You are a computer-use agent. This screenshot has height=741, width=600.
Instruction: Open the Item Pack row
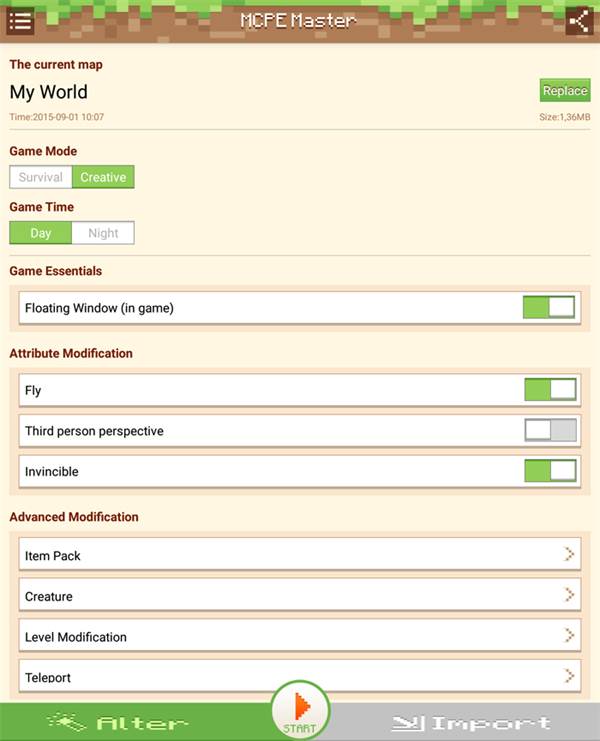pos(300,554)
